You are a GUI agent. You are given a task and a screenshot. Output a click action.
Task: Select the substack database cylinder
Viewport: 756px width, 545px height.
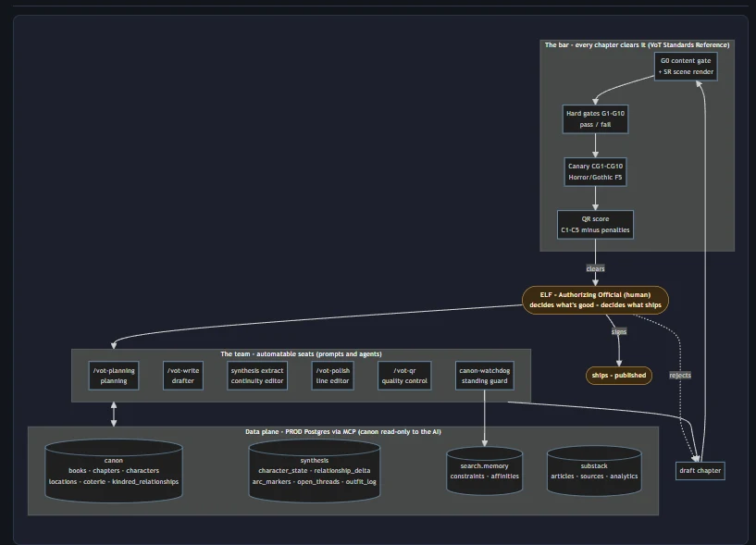pos(594,471)
